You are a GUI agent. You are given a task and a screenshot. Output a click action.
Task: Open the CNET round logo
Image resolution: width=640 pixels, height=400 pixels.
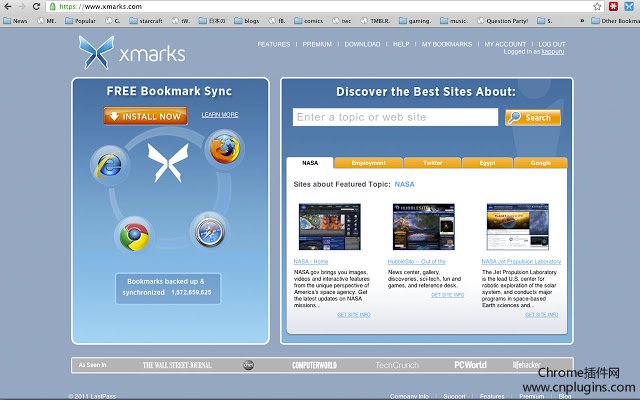[249, 365]
